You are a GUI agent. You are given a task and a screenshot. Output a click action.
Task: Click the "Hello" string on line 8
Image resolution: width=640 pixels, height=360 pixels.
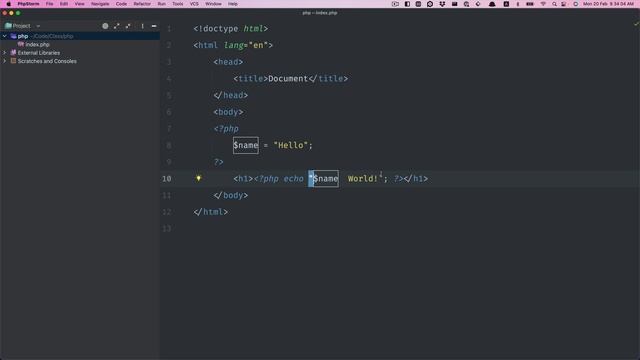point(291,145)
